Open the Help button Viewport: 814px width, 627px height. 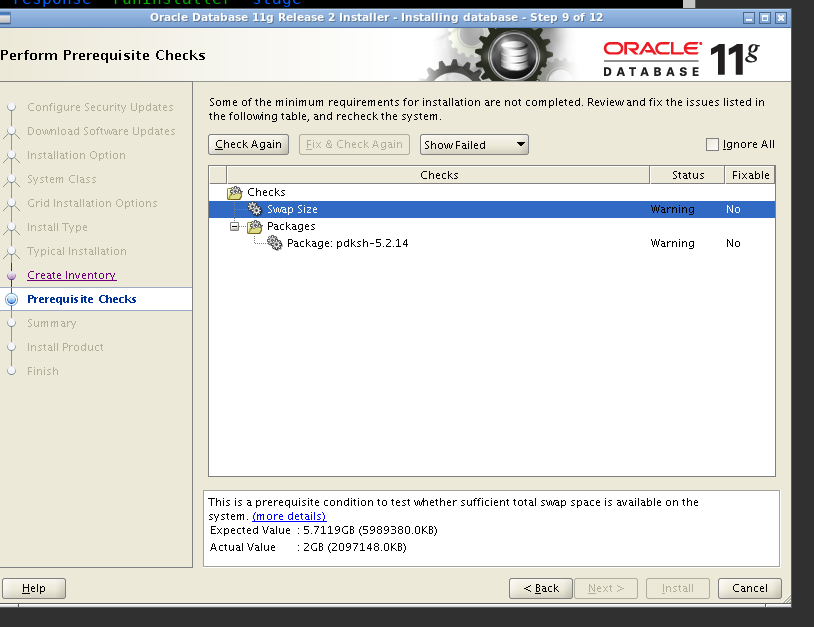[34, 588]
